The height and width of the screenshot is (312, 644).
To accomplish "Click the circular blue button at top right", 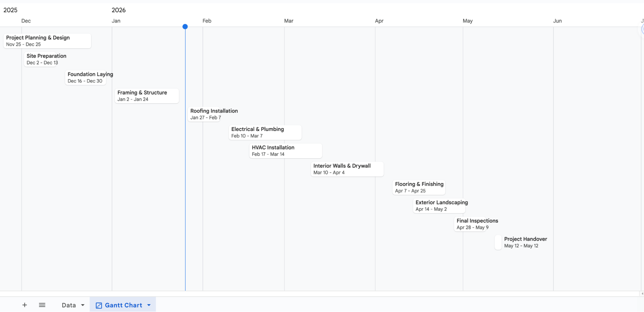I will click(642, 29).
